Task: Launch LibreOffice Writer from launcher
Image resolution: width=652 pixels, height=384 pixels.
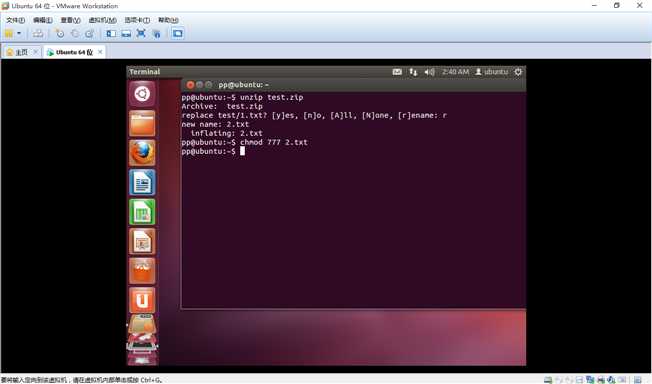Action: (142, 183)
